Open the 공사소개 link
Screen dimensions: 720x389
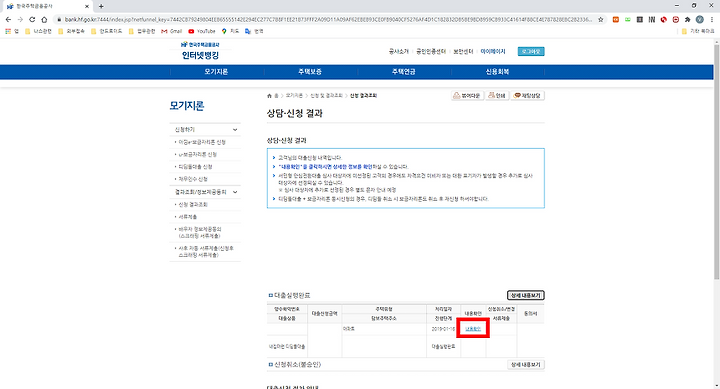(398, 51)
